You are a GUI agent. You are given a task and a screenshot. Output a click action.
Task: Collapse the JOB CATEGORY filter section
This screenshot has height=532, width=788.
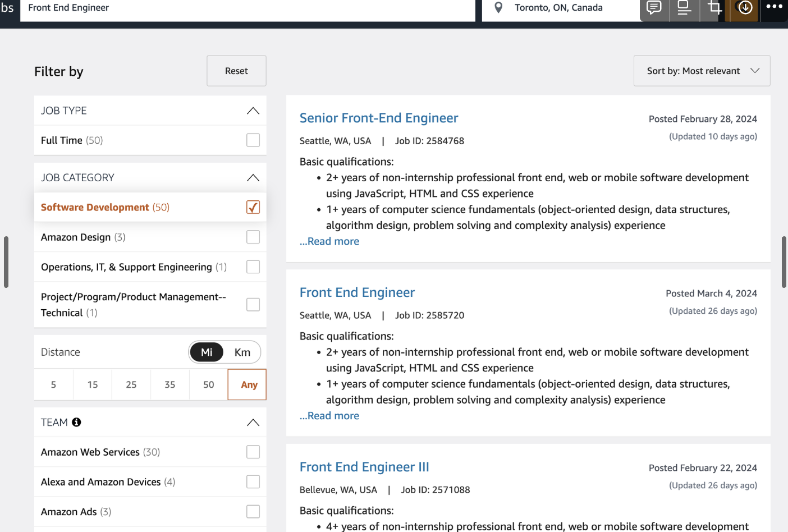click(x=253, y=177)
